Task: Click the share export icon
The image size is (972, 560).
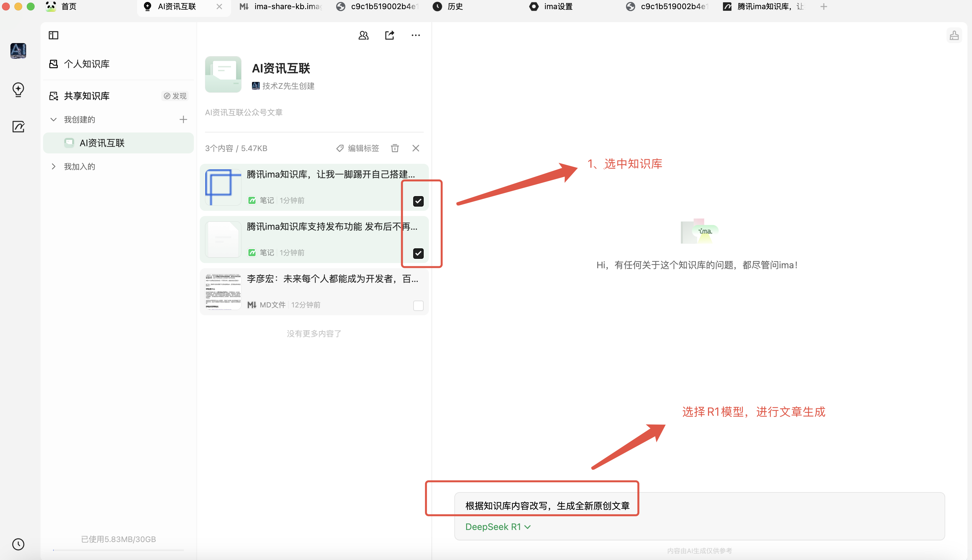Action: [x=390, y=35]
